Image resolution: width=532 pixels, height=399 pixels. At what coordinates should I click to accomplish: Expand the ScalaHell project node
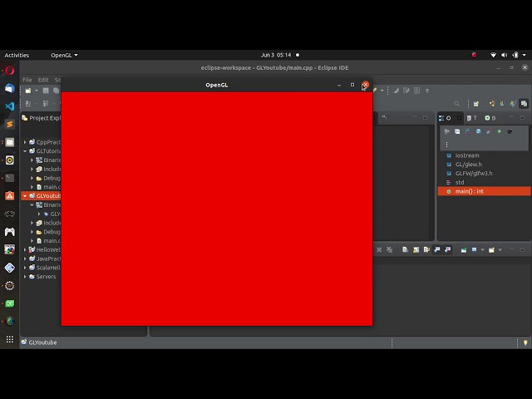[25, 268]
